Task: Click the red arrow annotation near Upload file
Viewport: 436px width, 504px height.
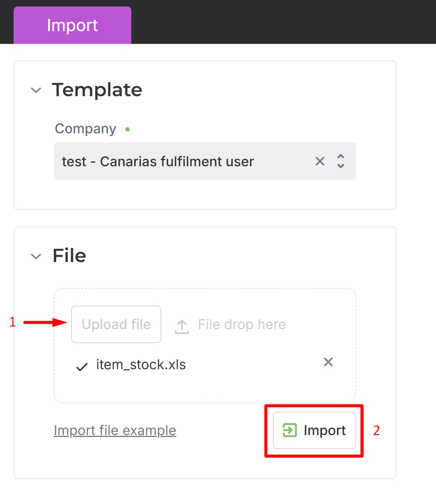Action: coord(45,322)
